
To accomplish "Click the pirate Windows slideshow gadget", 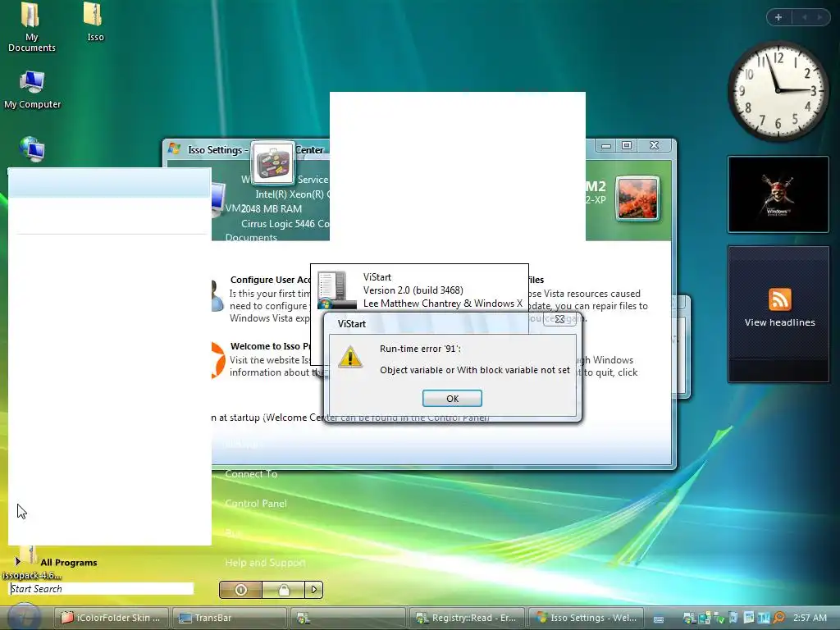I will (778, 194).
